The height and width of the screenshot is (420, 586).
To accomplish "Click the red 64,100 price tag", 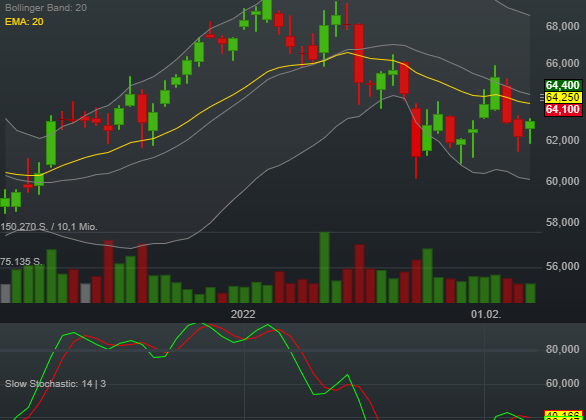I will pyautogui.click(x=563, y=110).
